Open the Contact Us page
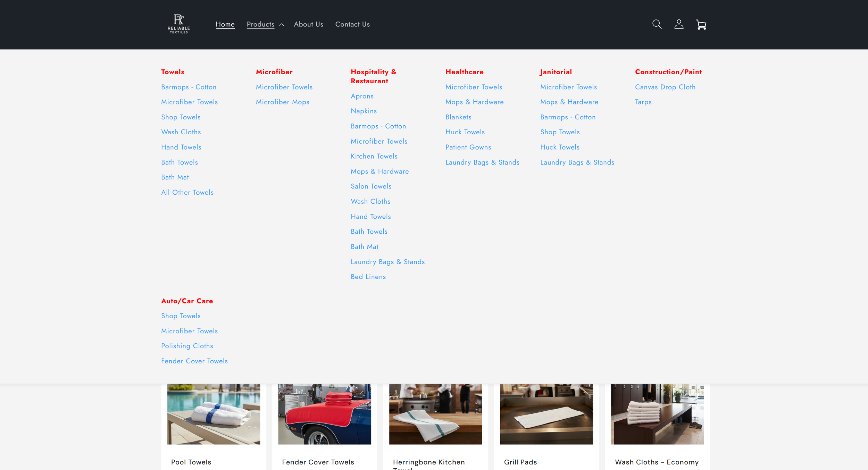 tap(352, 24)
